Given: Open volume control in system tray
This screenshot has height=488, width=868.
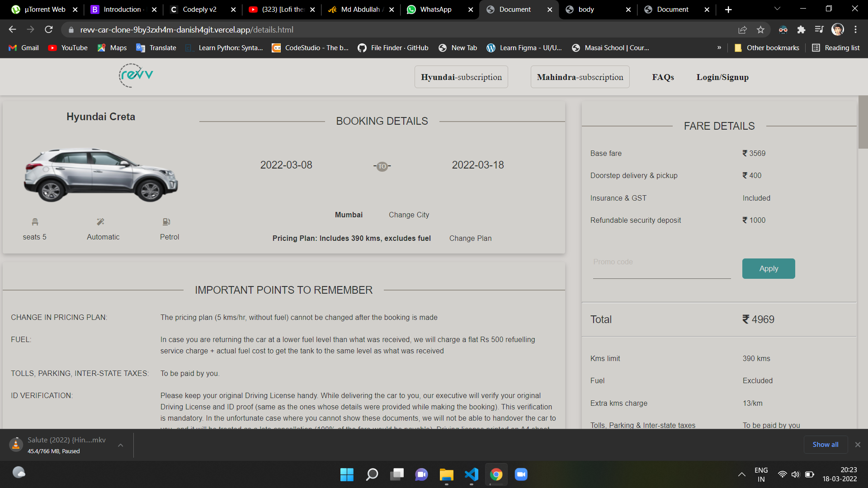Looking at the screenshot, I should pos(796,474).
